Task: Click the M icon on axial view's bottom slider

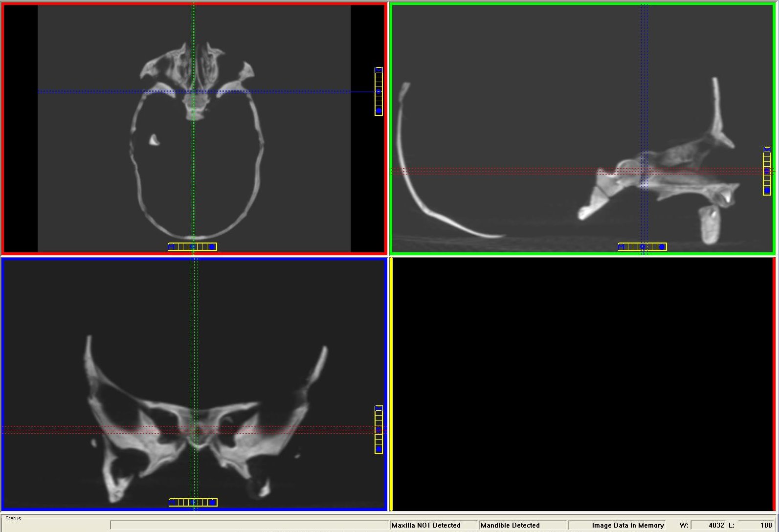Action: tap(172, 247)
